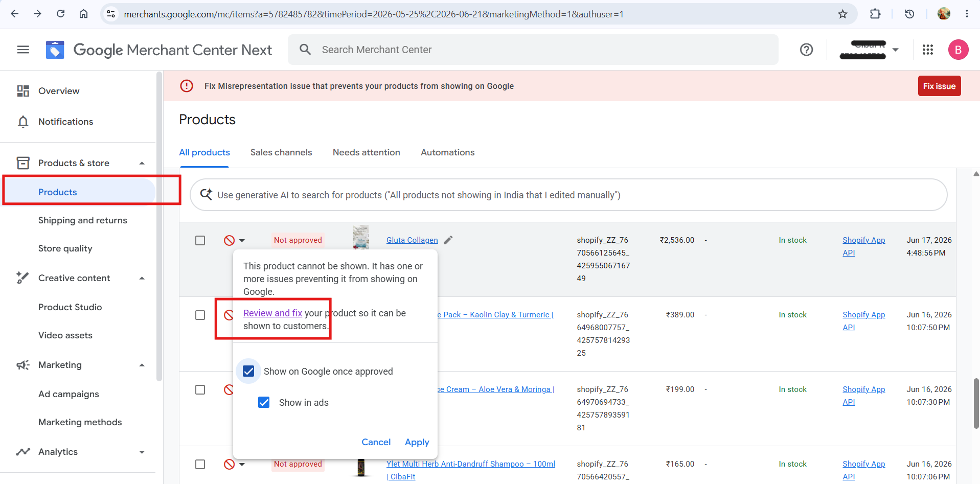The image size is (980, 484).
Task: Open Shipping and returns
Action: coord(83,220)
